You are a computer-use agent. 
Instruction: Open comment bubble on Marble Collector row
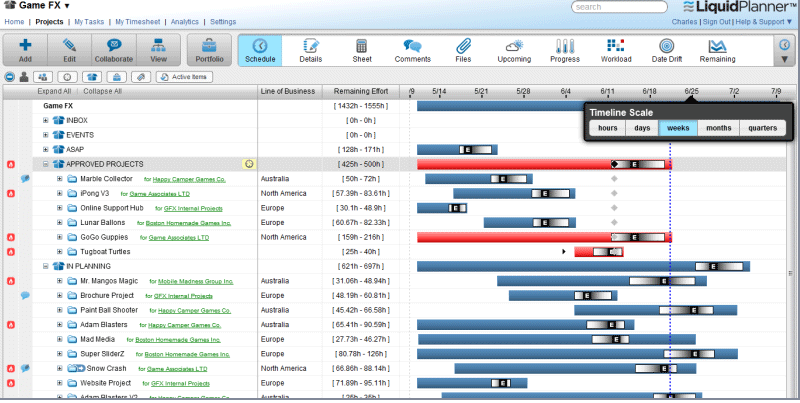tap(25, 179)
